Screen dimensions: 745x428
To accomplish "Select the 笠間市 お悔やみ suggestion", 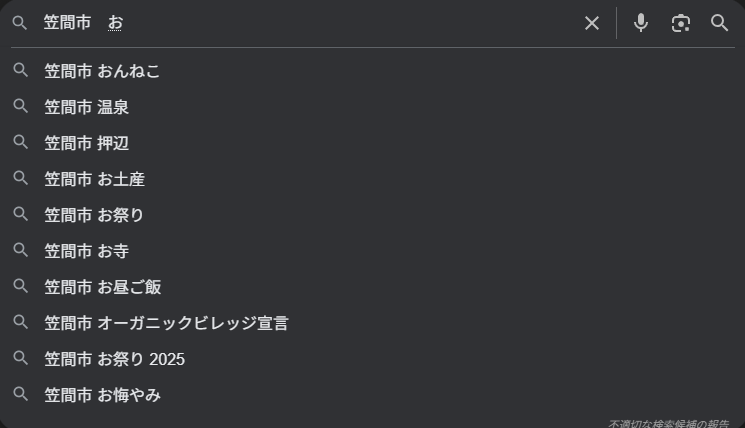I will click(x=103, y=395).
